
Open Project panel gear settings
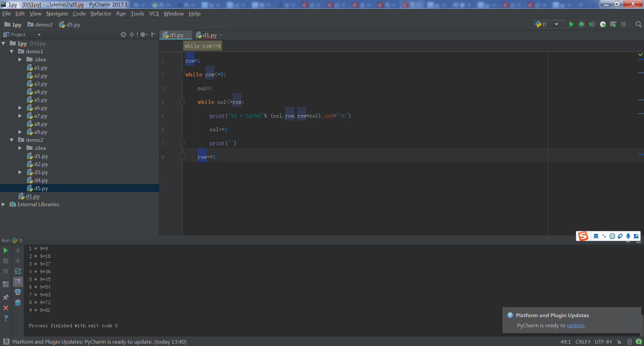click(144, 35)
